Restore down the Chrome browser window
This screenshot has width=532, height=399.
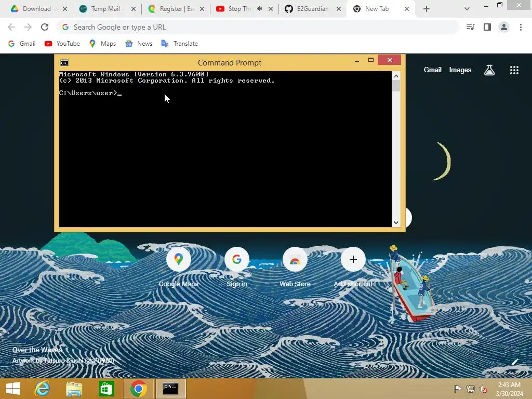[499, 5]
